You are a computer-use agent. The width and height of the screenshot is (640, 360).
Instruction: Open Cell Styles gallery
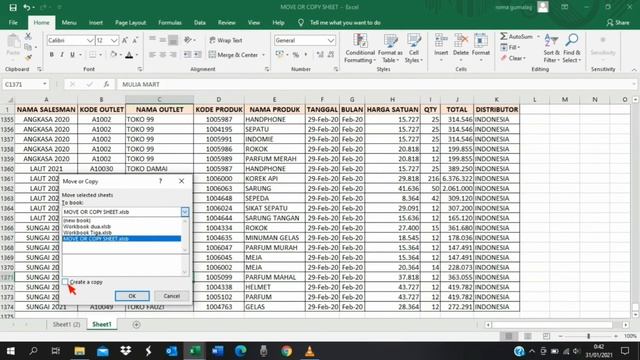click(x=413, y=48)
